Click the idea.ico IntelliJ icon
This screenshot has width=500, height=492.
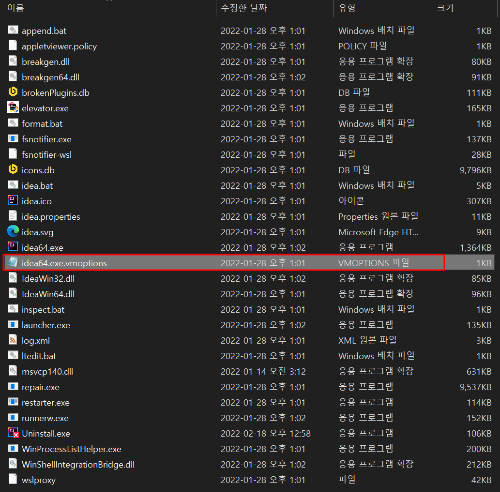[13, 200]
